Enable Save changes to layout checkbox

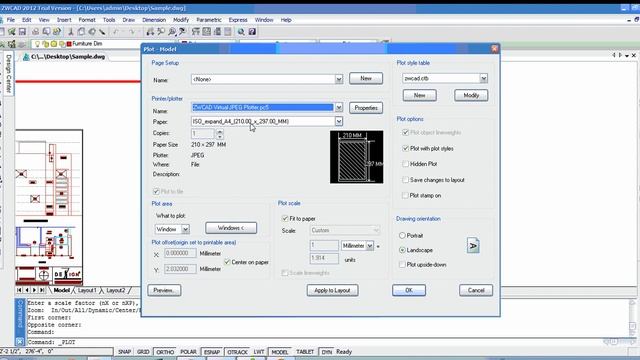click(405, 180)
